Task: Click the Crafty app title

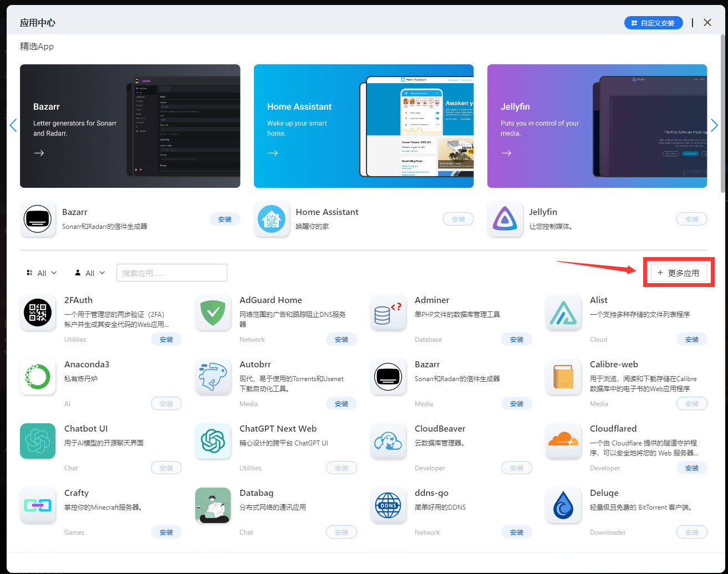Action: [77, 493]
